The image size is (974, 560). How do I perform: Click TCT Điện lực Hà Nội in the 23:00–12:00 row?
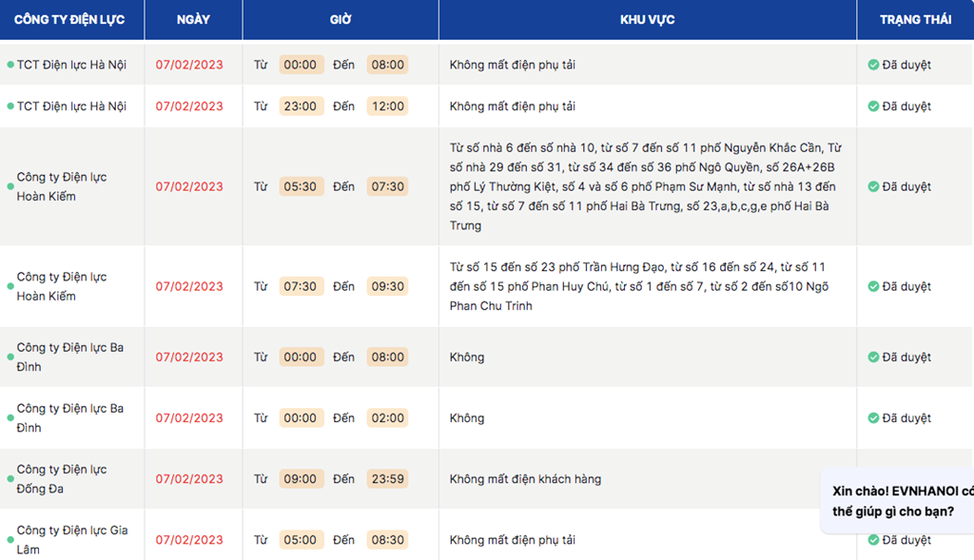[71, 106]
